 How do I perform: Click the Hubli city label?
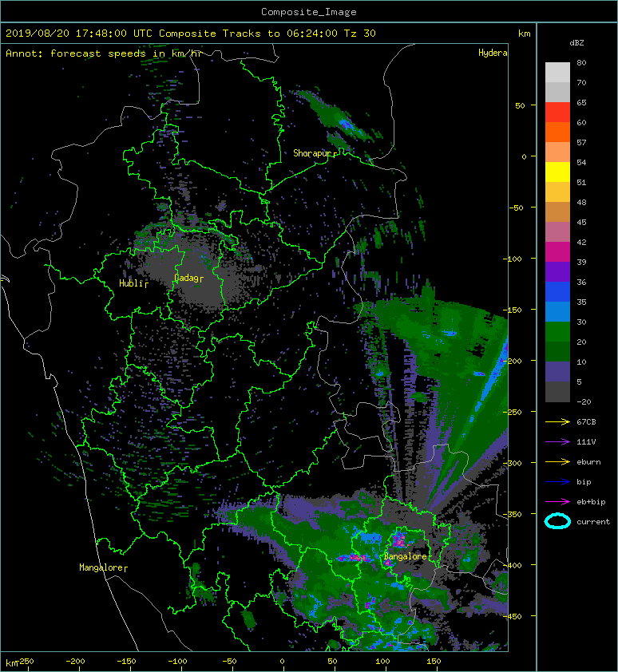pyautogui.click(x=131, y=283)
